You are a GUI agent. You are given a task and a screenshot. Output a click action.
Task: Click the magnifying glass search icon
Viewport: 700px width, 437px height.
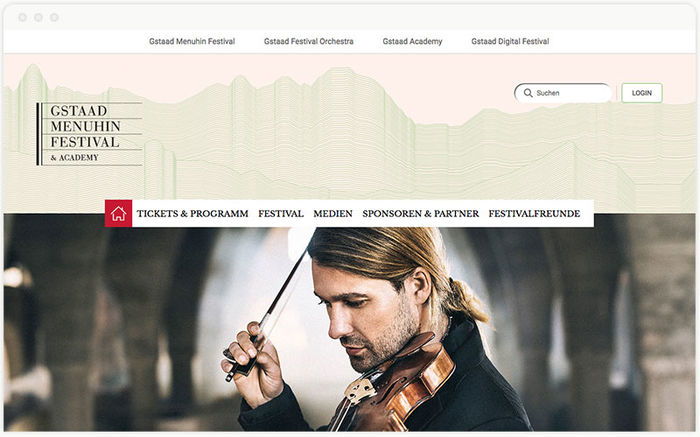click(527, 93)
